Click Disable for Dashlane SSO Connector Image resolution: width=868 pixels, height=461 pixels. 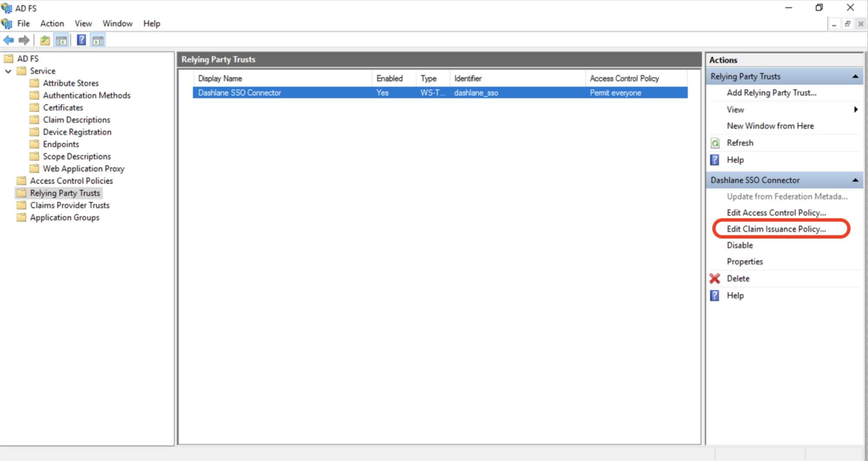740,245
